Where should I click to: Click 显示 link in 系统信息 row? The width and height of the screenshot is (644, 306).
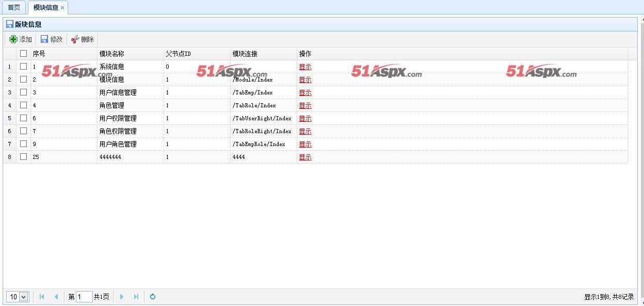pyautogui.click(x=305, y=67)
